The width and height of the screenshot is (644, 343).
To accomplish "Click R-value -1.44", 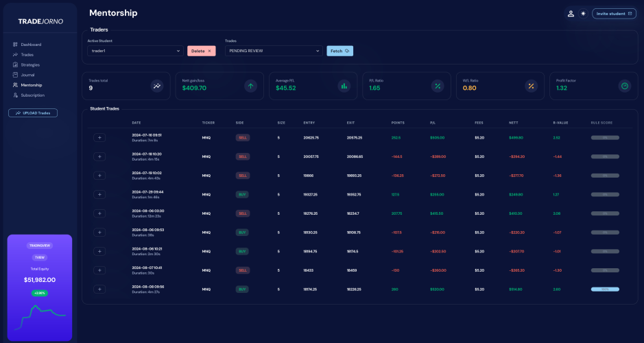I will coord(557,156).
